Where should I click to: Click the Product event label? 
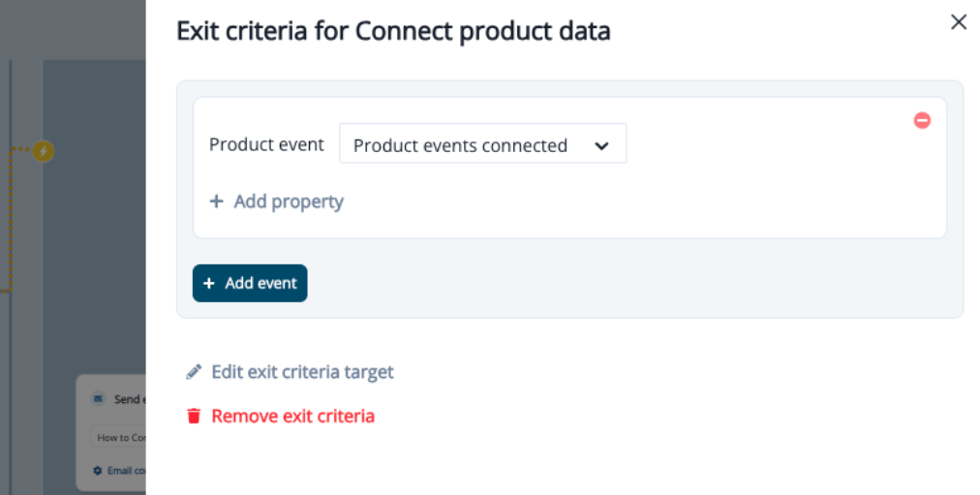tap(266, 144)
